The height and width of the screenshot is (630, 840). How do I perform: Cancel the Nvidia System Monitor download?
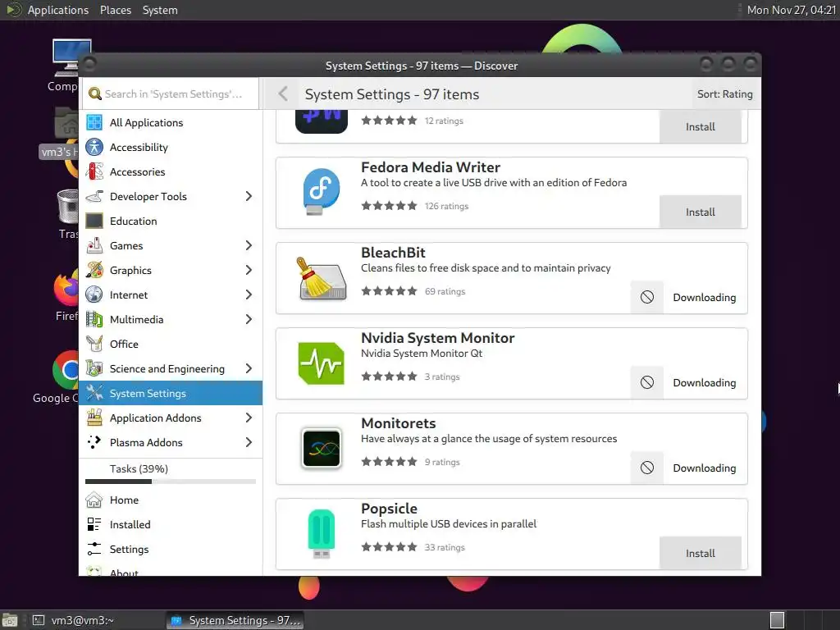pyautogui.click(x=647, y=382)
